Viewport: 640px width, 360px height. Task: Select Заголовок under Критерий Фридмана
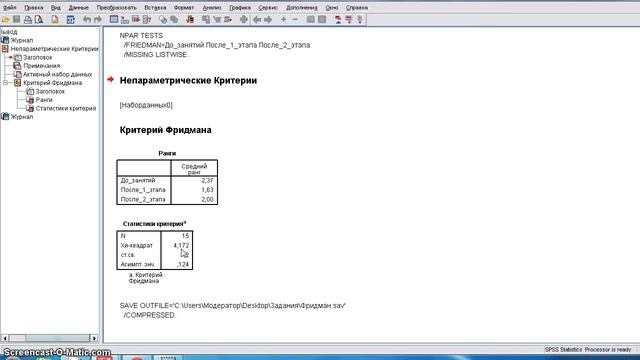pyautogui.click(x=50, y=91)
